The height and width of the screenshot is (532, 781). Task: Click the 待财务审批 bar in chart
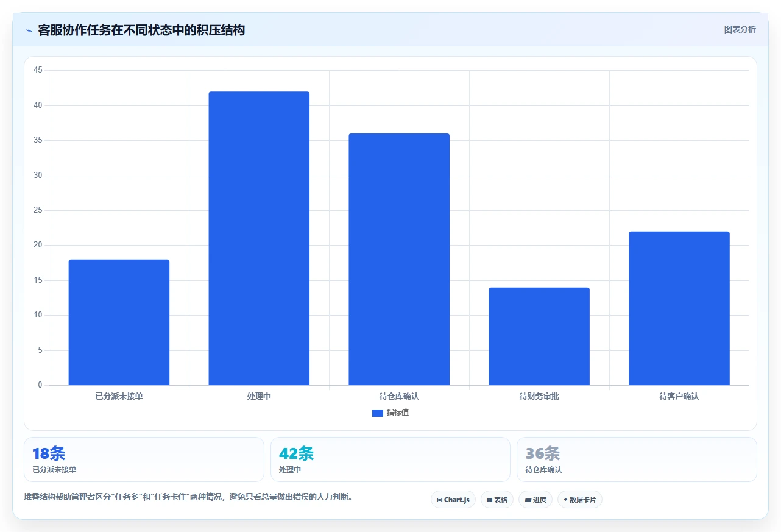pyautogui.click(x=539, y=336)
